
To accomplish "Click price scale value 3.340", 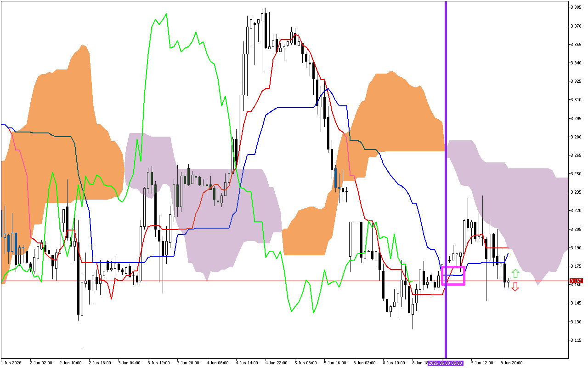I will click(576, 63).
